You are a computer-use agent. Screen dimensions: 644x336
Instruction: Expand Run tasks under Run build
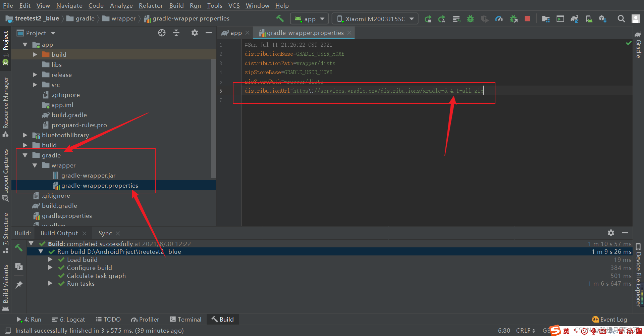click(50, 284)
